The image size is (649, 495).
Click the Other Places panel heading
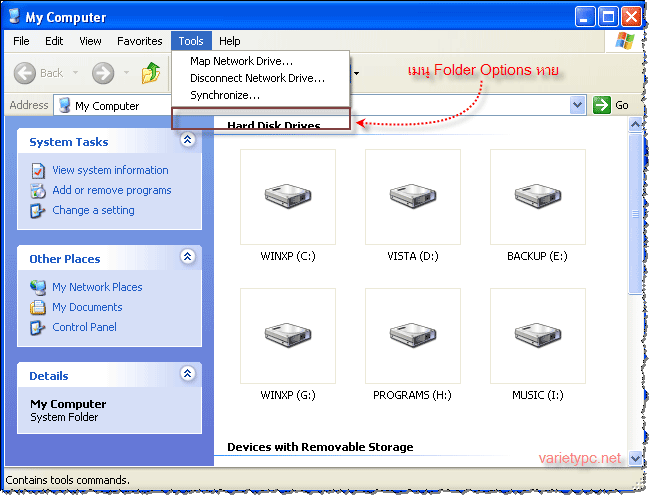(x=65, y=259)
